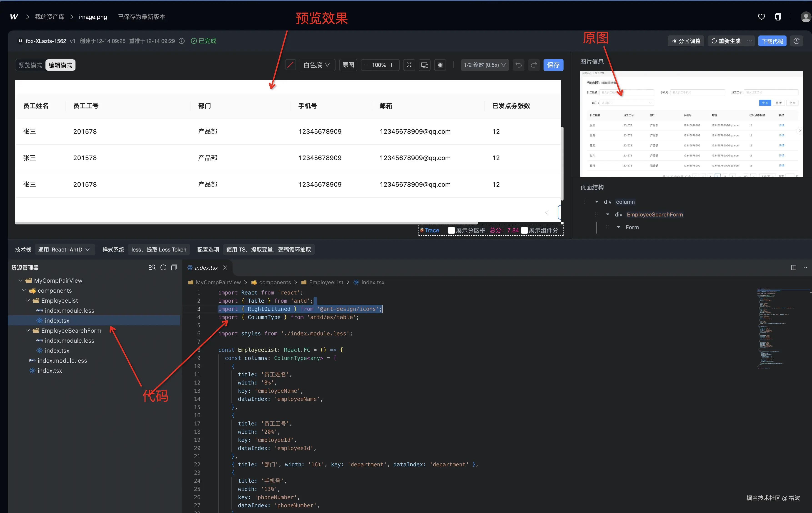
Task: Refresh the file explorer panel
Action: tap(163, 267)
